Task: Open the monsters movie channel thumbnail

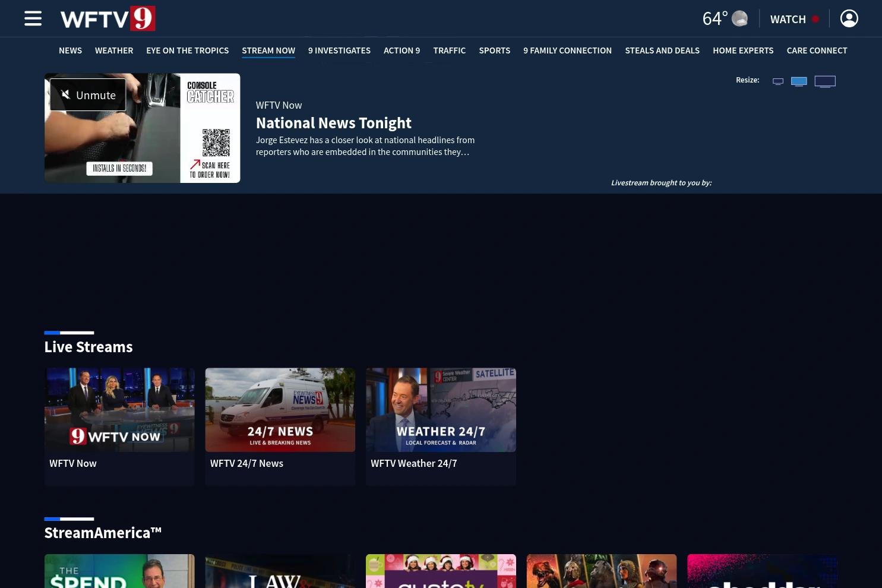Action: click(x=602, y=571)
